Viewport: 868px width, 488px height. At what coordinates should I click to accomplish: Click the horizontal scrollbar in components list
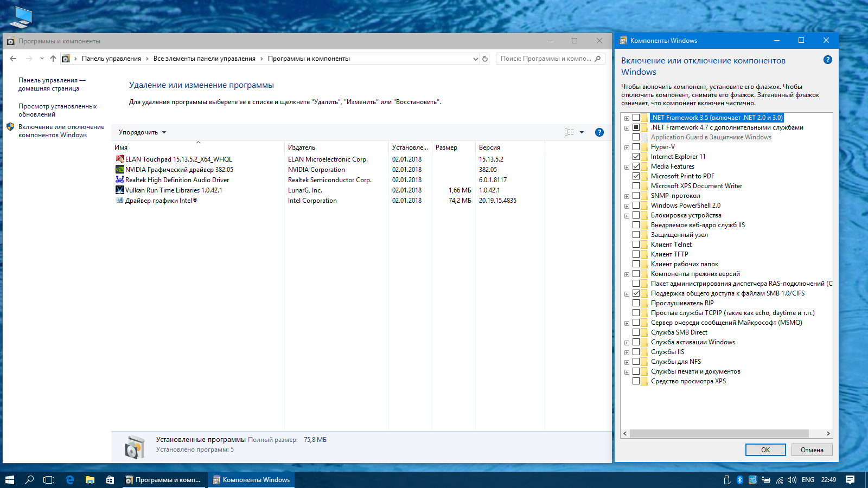coord(718,433)
